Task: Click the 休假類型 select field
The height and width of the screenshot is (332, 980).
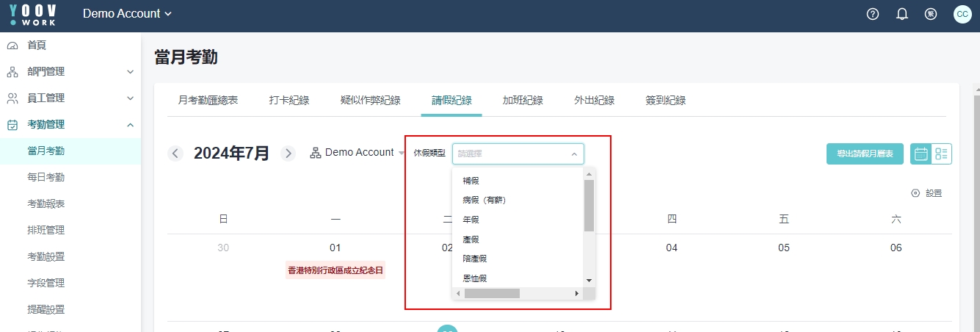Action: coord(518,154)
